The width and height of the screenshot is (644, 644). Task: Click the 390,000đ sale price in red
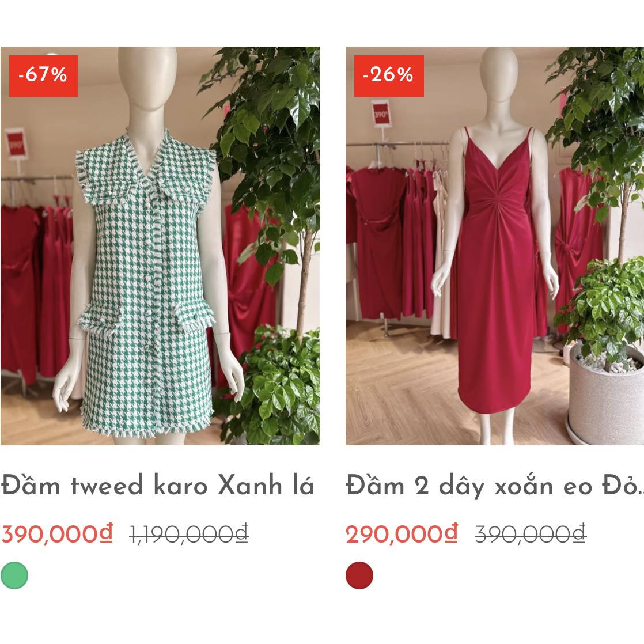(x=56, y=534)
